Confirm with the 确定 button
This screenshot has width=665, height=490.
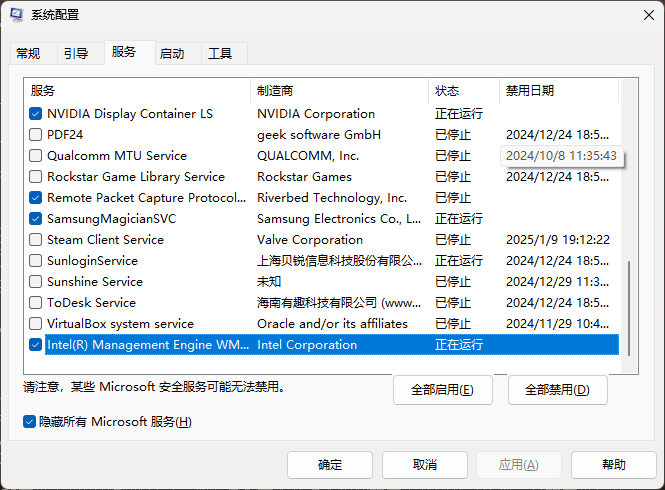click(x=330, y=465)
